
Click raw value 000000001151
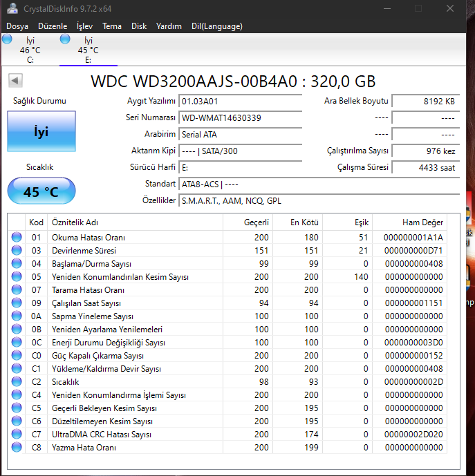coord(414,303)
